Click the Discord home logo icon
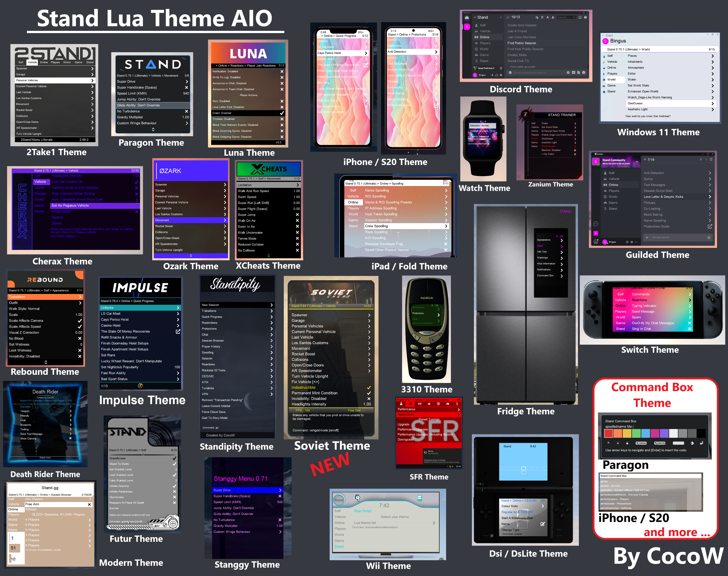Viewport: 728px width, 576px height. coord(467,18)
